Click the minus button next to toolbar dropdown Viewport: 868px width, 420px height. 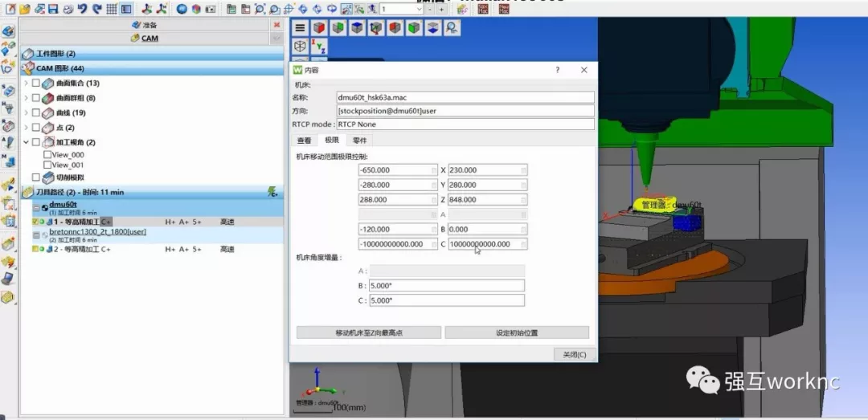[x=429, y=9]
